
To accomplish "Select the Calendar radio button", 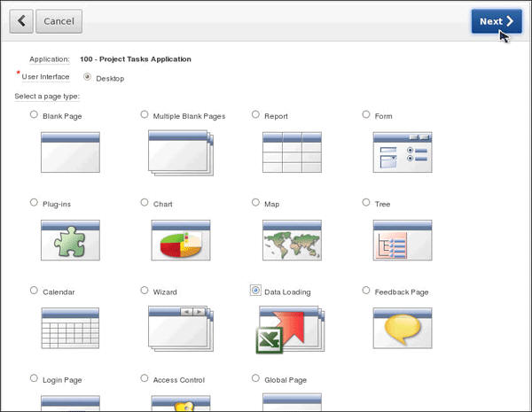I will pos(34,290).
